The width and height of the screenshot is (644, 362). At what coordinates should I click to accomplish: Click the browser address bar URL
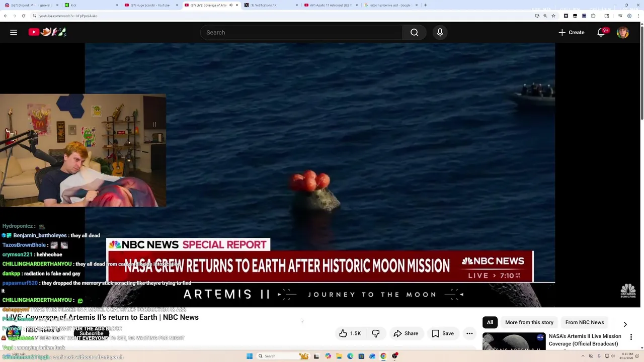68,16
